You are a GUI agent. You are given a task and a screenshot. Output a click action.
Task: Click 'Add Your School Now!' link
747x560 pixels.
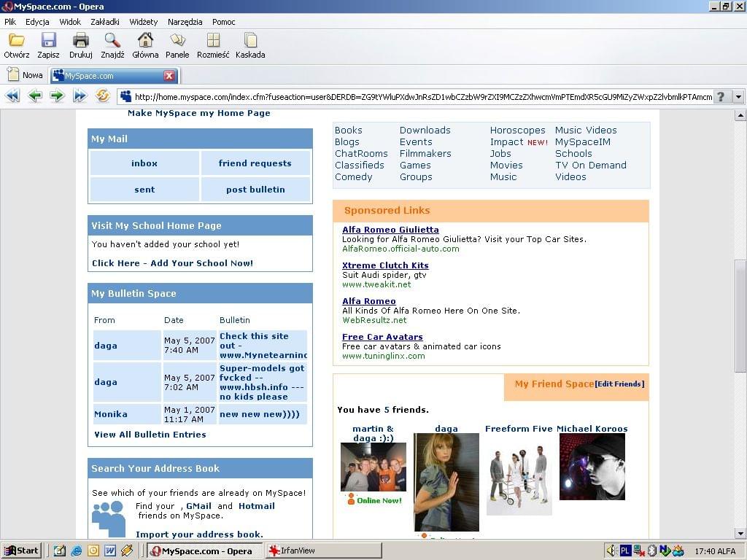[172, 263]
